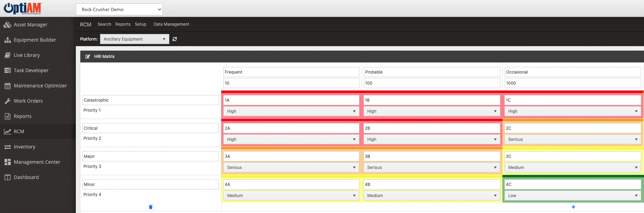Click the OptiAM logo
The image size is (644, 213).
tap(23, 8)
